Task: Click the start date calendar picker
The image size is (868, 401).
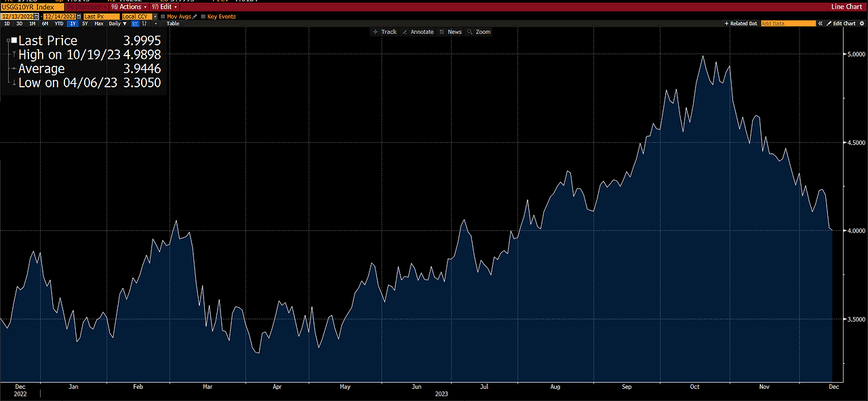Action: click(36, 16)
